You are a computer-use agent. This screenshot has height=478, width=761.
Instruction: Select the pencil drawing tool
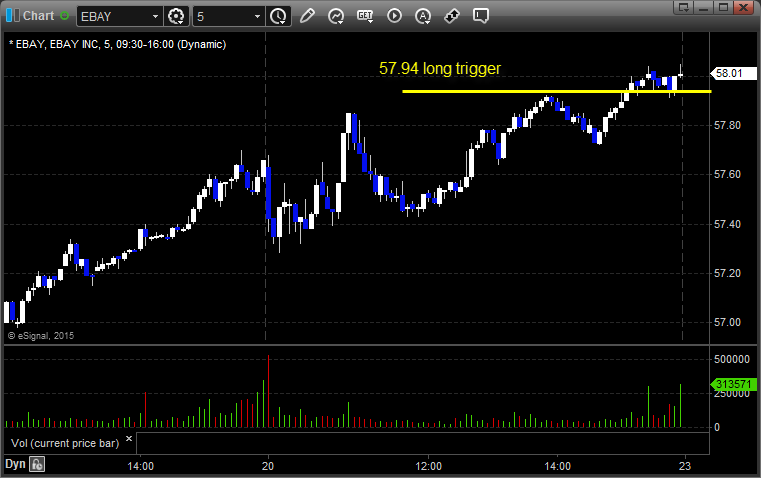coord(307,16)
